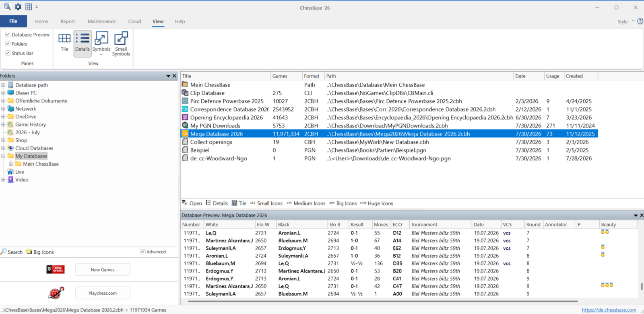644x314 pixels.
Task: Open the File menu
Action: coord(13,21)
